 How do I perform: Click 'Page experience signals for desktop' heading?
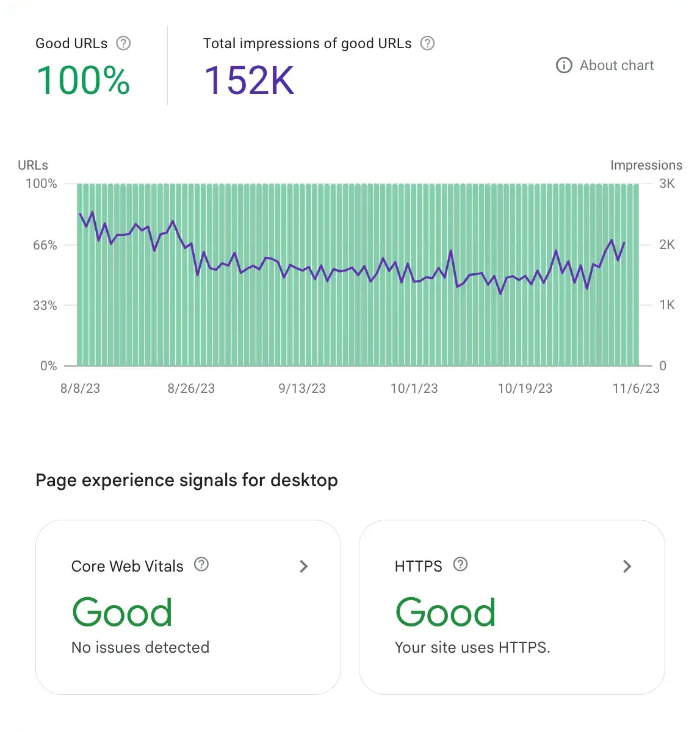187,480
